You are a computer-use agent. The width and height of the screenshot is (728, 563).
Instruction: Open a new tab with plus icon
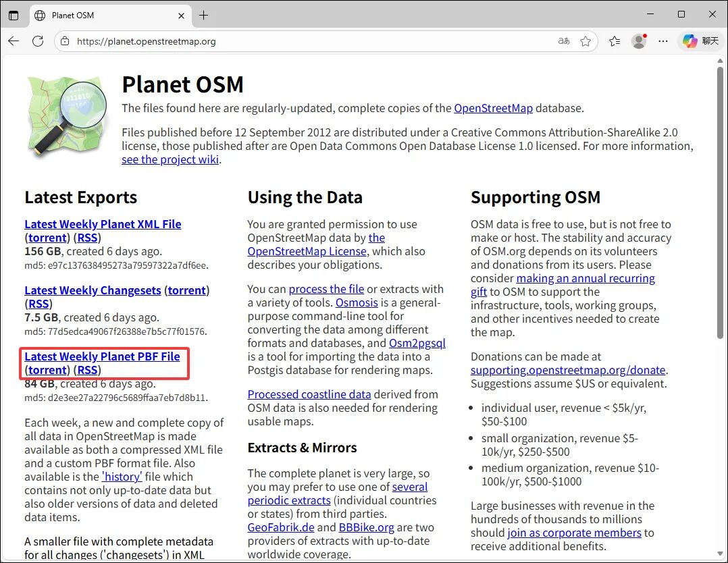coord(203,16)
